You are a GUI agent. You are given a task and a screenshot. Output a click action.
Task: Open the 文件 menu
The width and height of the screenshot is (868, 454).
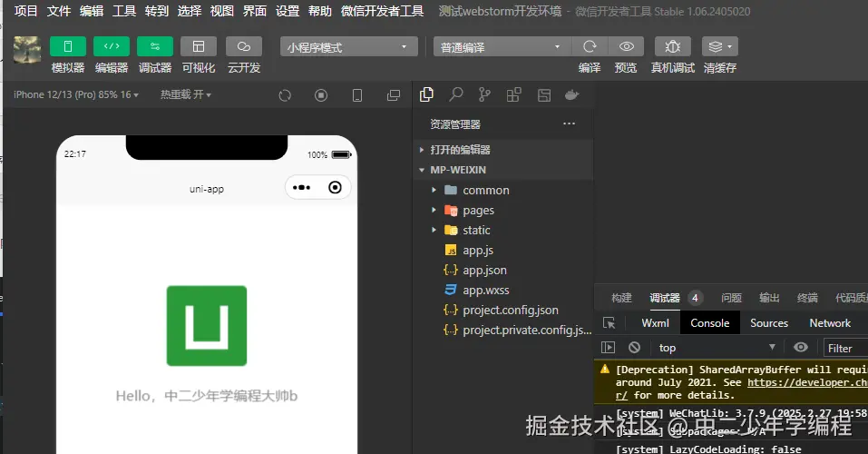[x=59, y=11]
